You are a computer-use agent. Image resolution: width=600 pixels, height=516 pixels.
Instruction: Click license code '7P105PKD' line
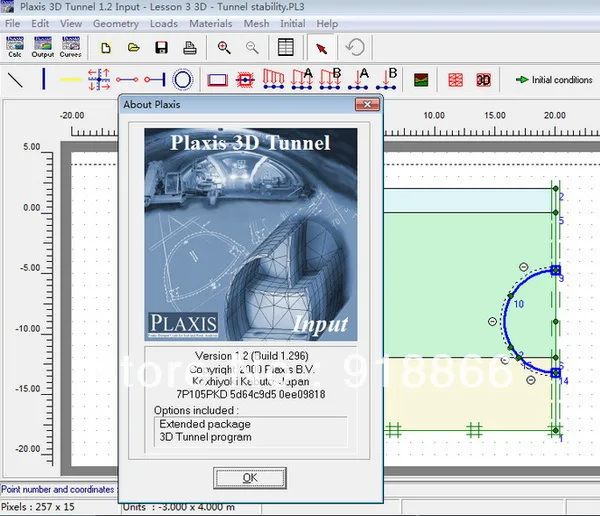coord(250,394)
